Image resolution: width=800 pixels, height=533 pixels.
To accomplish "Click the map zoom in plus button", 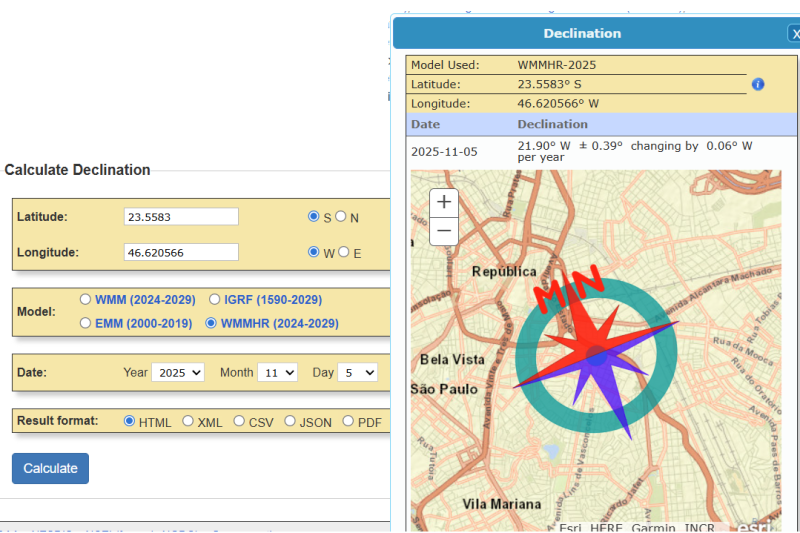I will pyautogui.click(x=444, y=202).
